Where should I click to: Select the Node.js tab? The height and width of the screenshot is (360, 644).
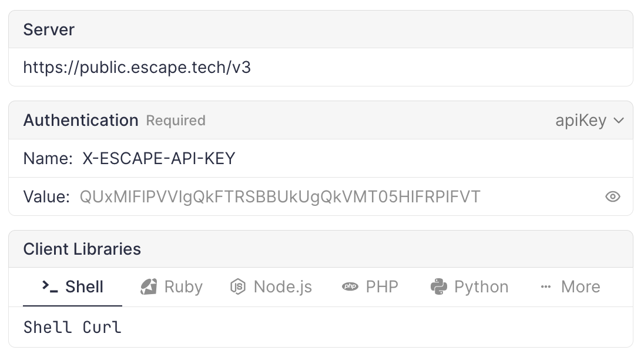pos(271,286)
